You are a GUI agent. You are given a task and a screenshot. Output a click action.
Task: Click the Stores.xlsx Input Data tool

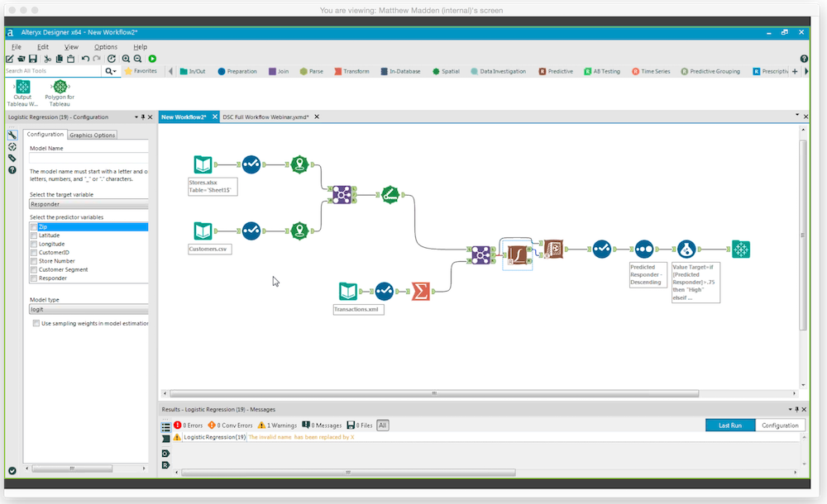[203, 164]
